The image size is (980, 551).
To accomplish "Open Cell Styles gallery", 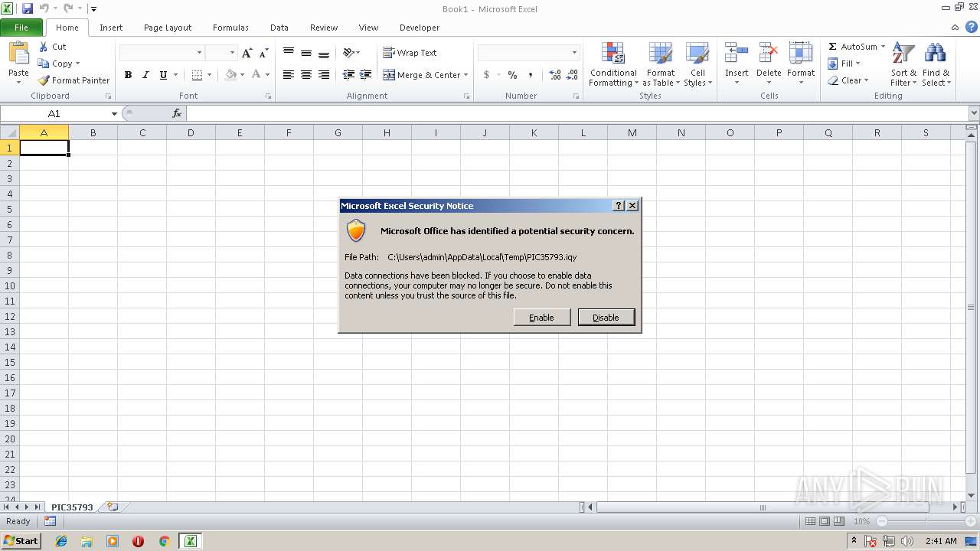I will [x=697, y=65].
